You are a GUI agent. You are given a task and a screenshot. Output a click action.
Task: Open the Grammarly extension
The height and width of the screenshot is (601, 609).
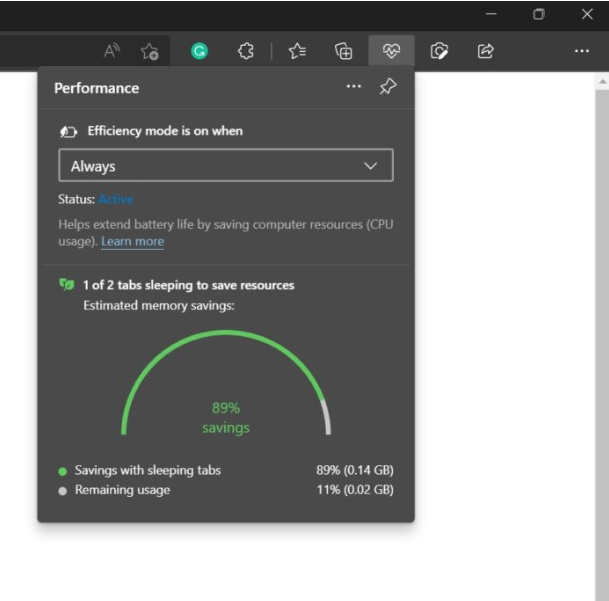pyautogui.click(x=199, y=51)
